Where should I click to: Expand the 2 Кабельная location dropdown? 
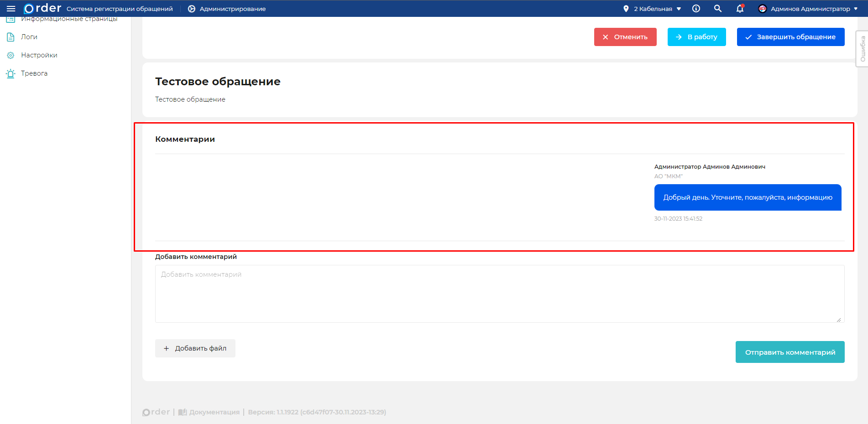(657, 9)
